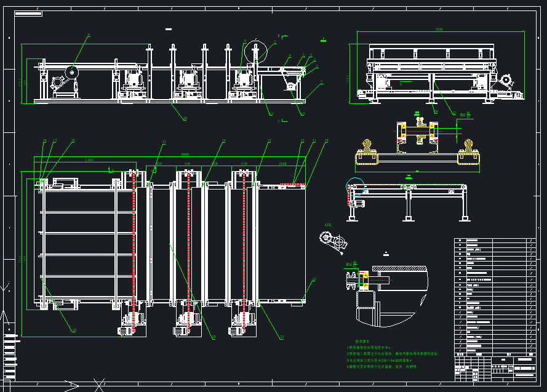
Task: Select the 3285 dimension above end view
Action: [x=439, y=30]
